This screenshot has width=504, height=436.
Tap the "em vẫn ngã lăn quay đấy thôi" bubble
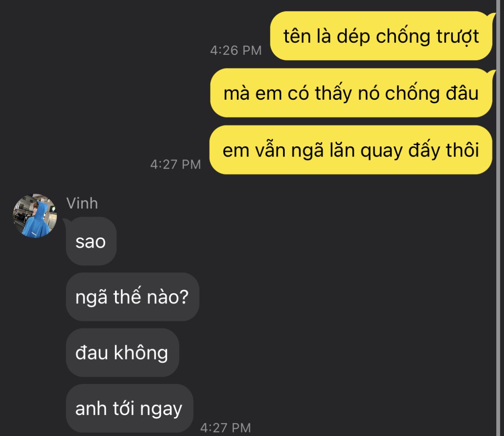pyautogui.click(x=351, y=150)
